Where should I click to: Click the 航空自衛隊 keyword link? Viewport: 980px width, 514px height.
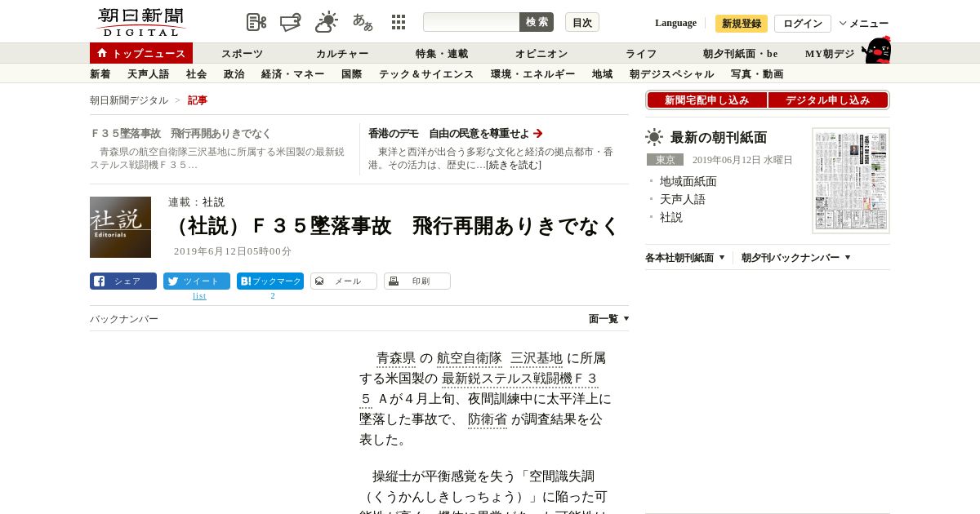470,358
